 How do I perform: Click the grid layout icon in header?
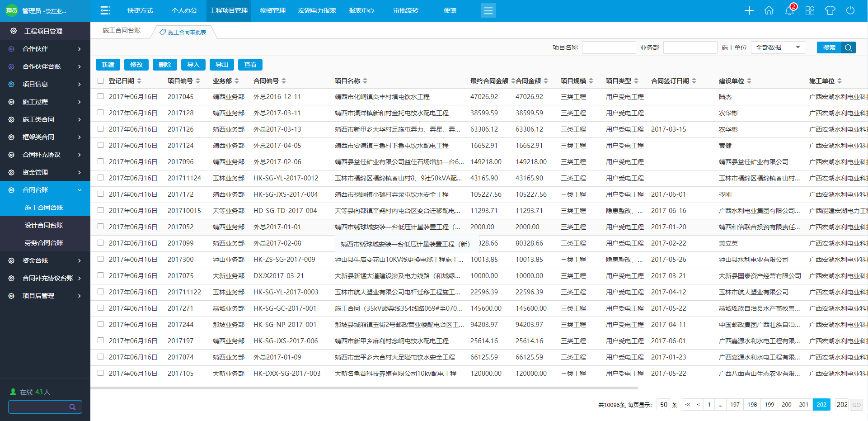click(x=810, y=10)
